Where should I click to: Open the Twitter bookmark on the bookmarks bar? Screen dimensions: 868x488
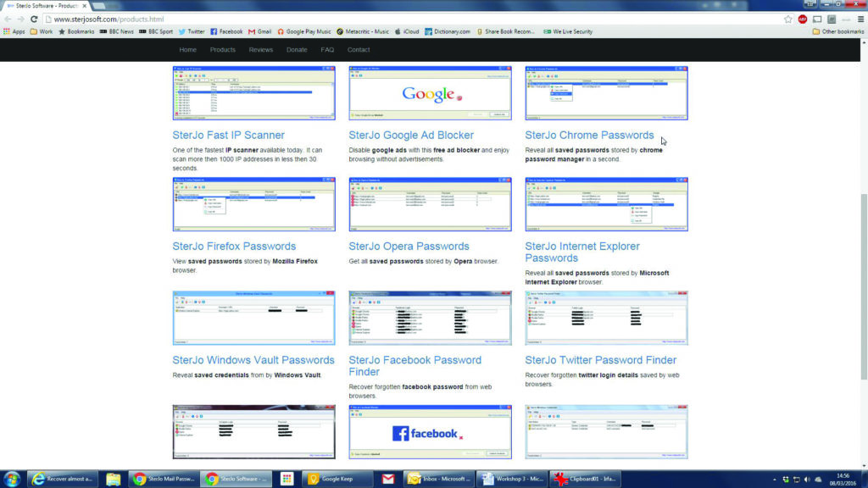point(192,30)
